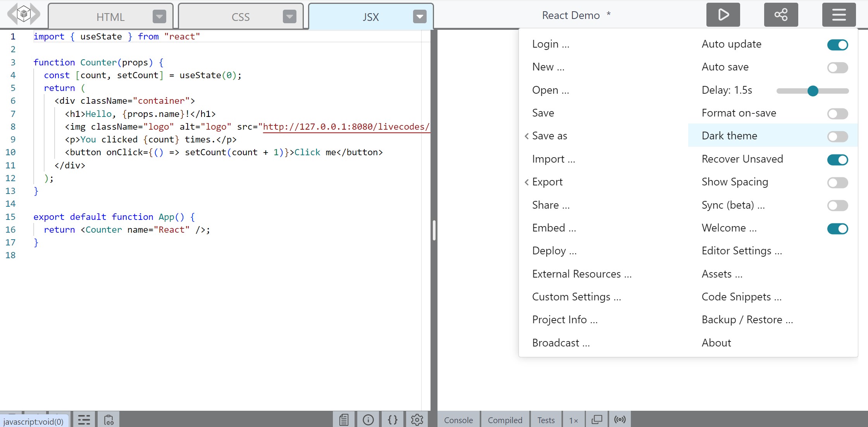Adjust the Delay slider handle
Viewport: 868px width, 427px height.
coord(813,91)
